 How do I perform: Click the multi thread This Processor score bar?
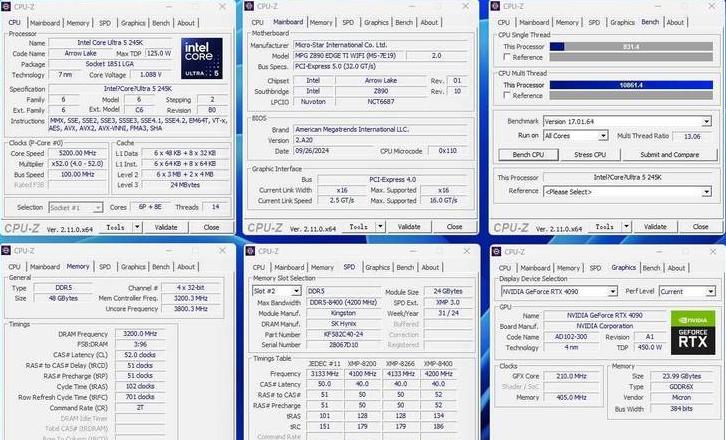pos(631,85)
